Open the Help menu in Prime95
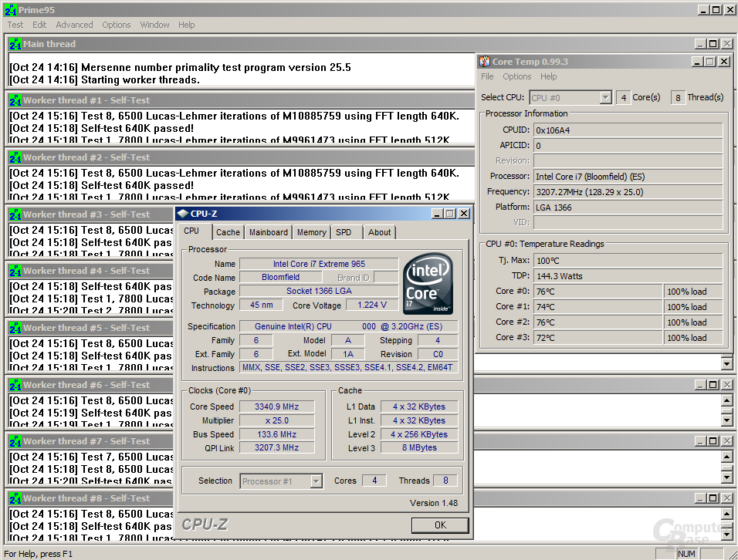 pyautogui.click(x=186, y=25)
